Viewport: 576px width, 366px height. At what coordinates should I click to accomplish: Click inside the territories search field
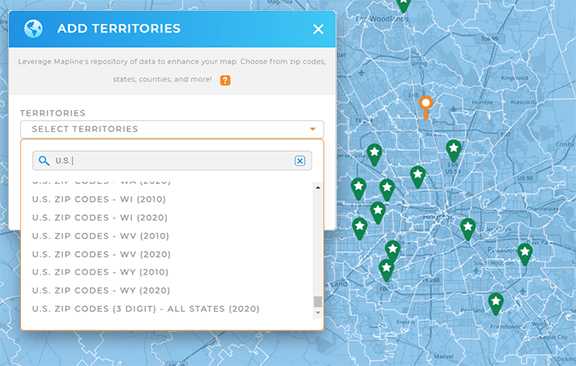click(172, 161)
